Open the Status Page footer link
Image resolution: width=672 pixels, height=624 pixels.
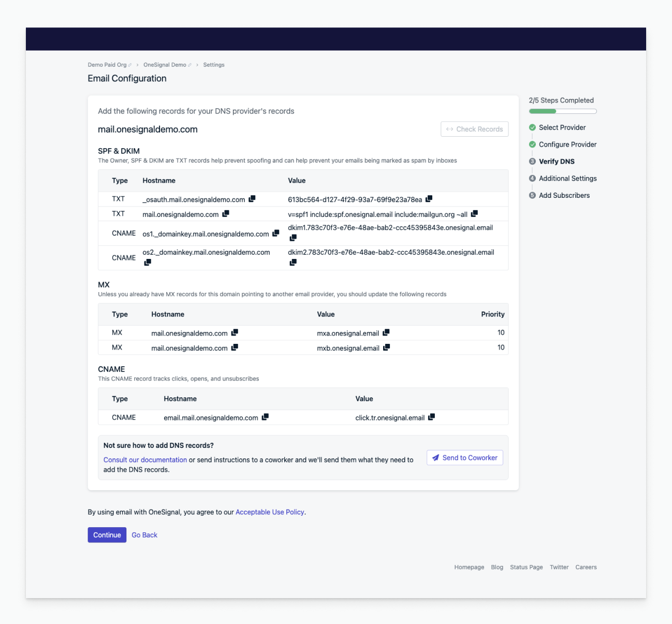pos(527,567)
